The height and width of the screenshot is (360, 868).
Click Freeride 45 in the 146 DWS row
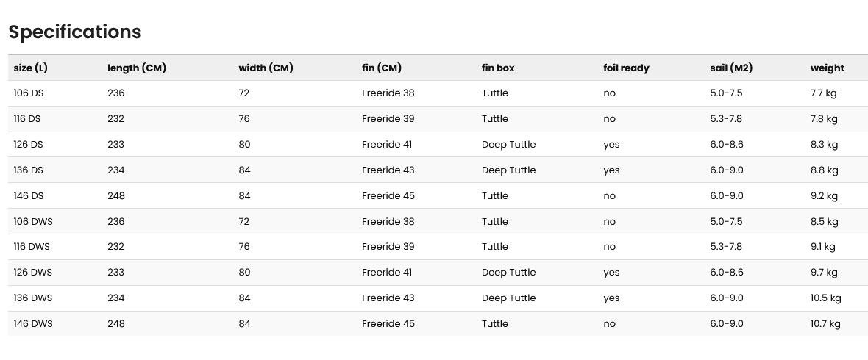click(388, 323)
